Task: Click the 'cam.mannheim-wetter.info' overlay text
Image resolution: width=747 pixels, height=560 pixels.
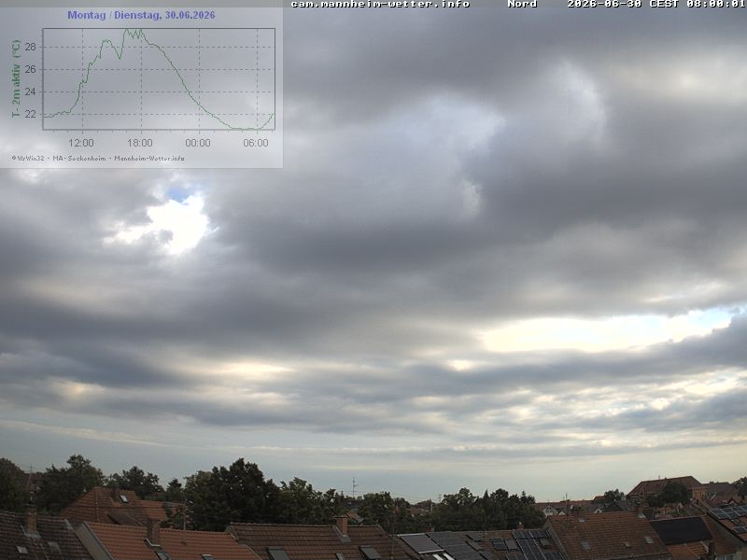Action: [x=380, y=4]
